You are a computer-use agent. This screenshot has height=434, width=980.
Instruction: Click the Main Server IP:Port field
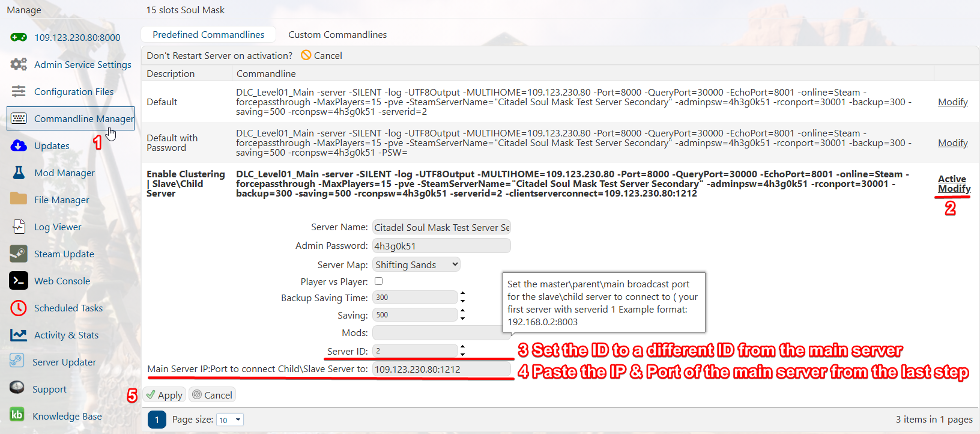[x=441, y=369]
